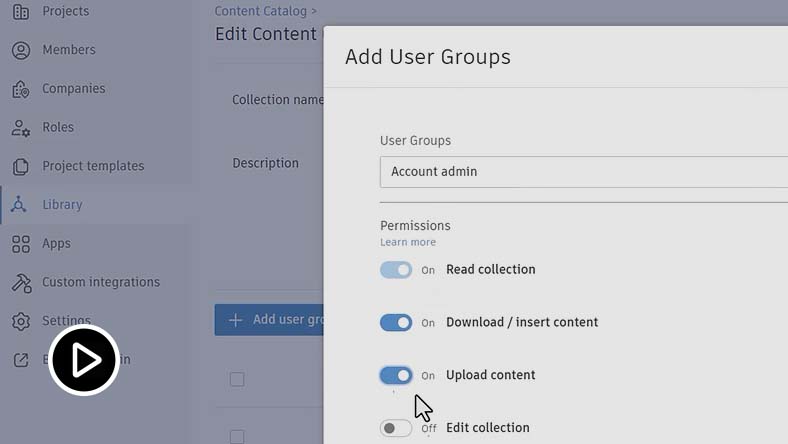Follow the Learn more permissions link

[x=408, y=242]
